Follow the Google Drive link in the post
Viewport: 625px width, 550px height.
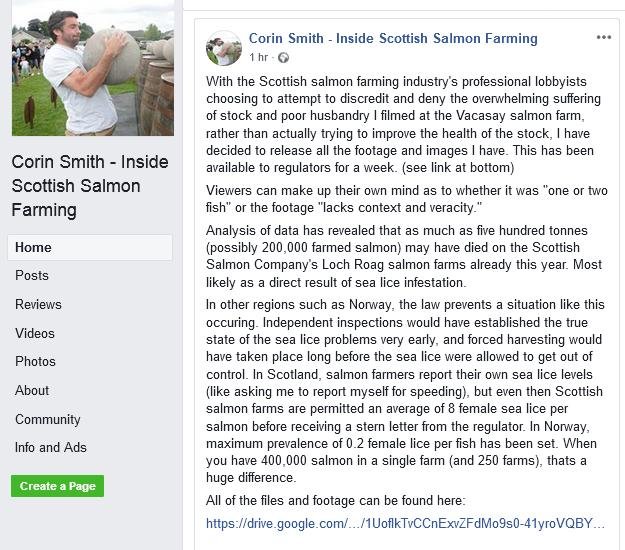[x=405, y=523]
